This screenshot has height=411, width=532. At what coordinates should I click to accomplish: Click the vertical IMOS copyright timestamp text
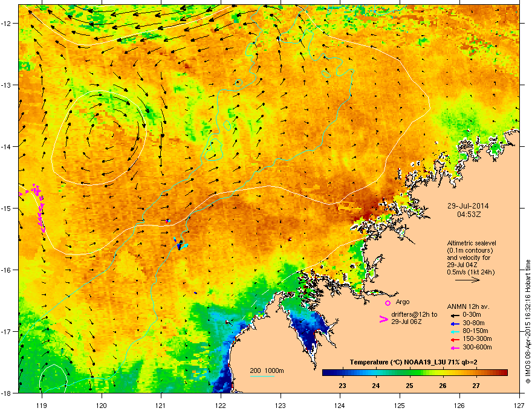[x=528, y=322]
